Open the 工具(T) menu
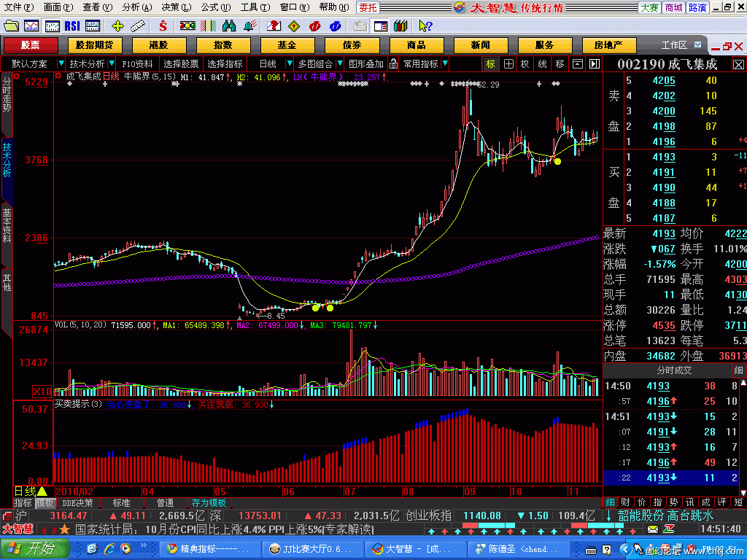Viewport: 747px width, 560px height. [x=255, y=7]
